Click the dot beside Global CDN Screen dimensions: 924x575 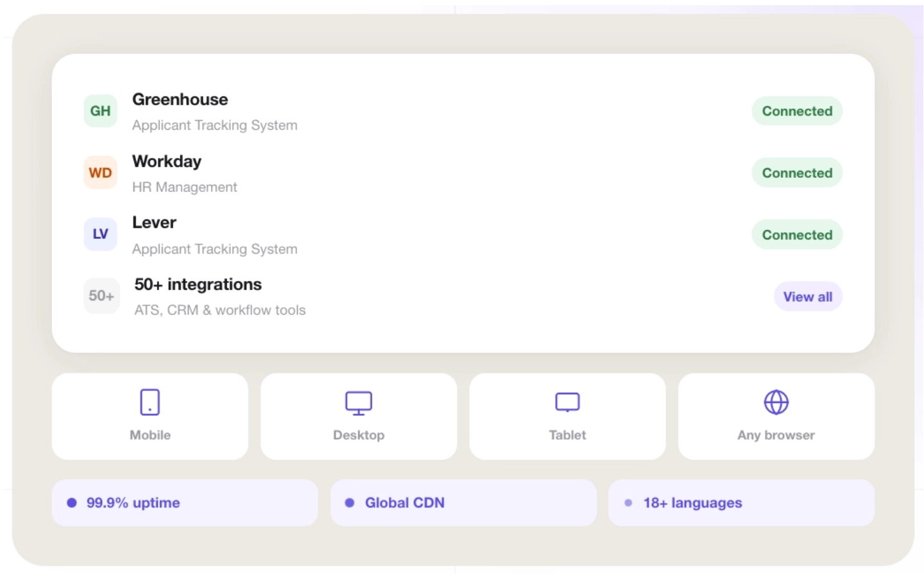click(x=350, y=503)
